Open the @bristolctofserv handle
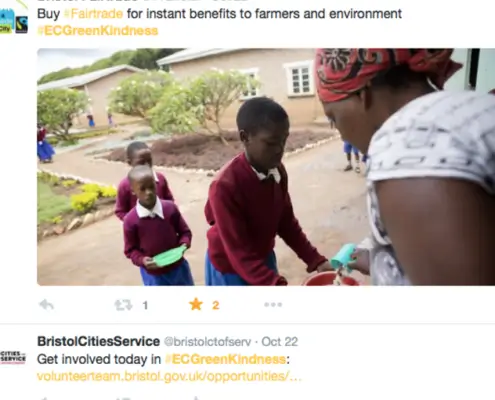This screenshot has height=400, width=495. click(x=207, y=342)
